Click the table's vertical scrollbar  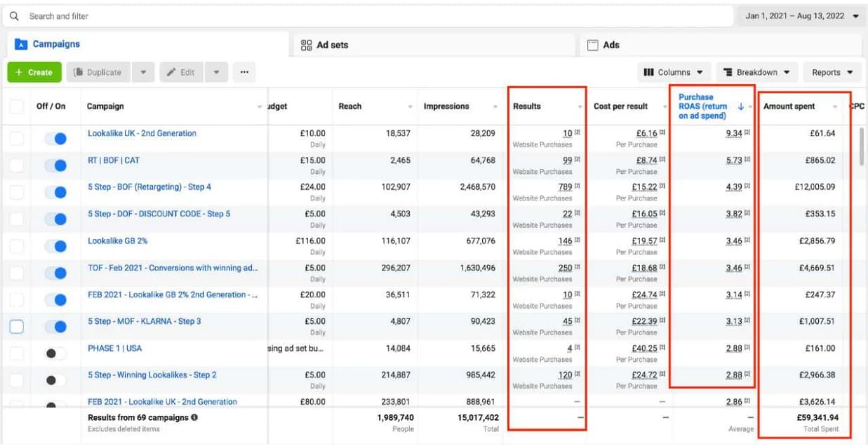point(862,147)
